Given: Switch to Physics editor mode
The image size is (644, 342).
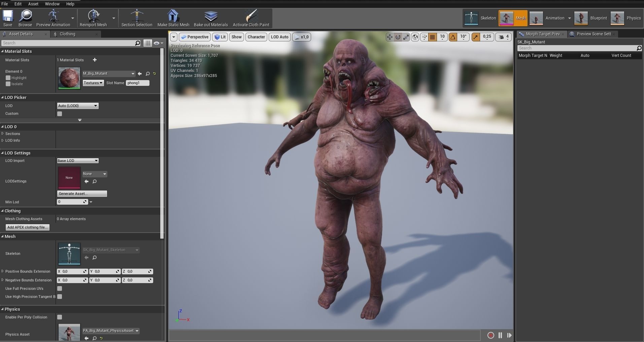Looking at the screenshot, I should (626, 18).
